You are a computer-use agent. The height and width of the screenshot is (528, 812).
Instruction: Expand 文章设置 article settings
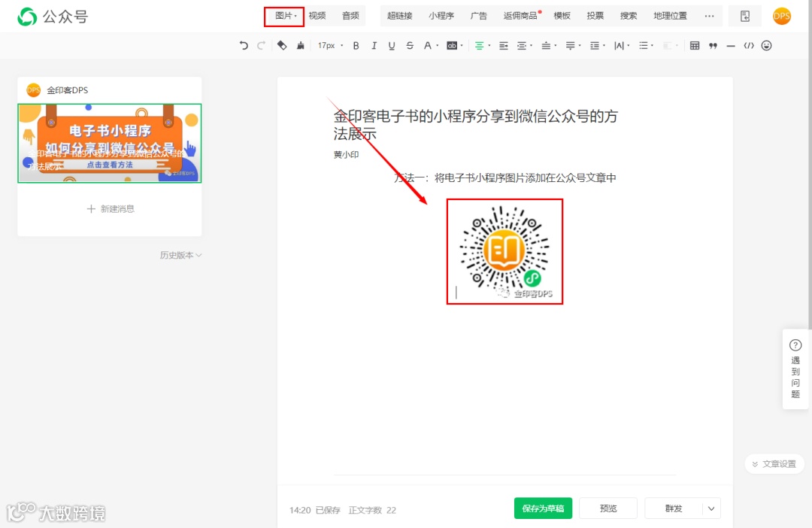pos(774,464)
